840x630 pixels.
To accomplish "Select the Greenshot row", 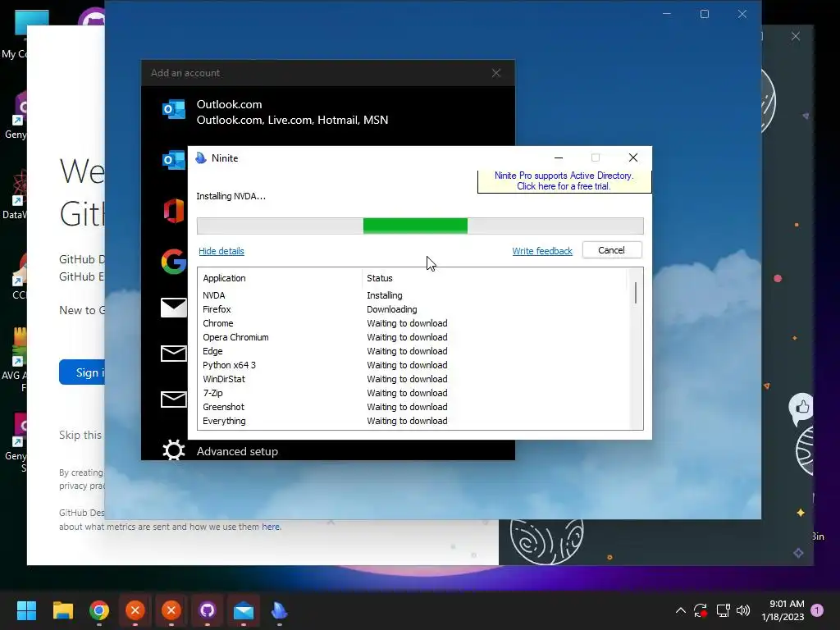I will (x=413, y=407).
